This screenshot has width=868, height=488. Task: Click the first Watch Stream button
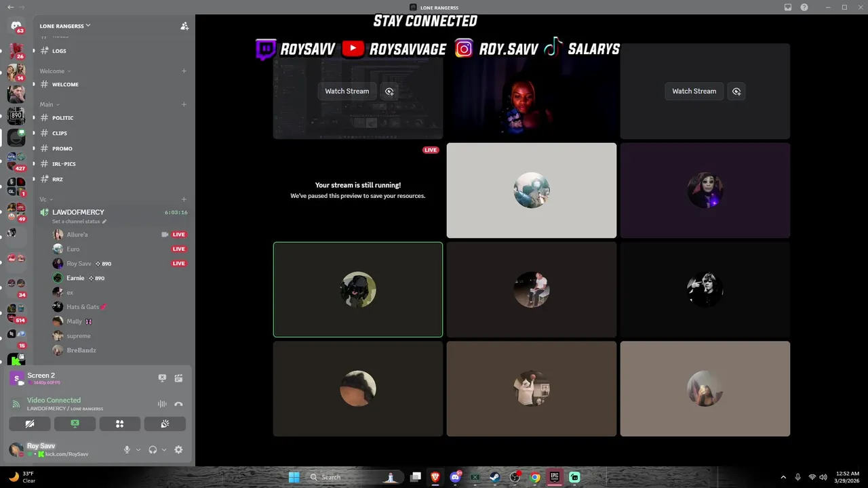347,91
